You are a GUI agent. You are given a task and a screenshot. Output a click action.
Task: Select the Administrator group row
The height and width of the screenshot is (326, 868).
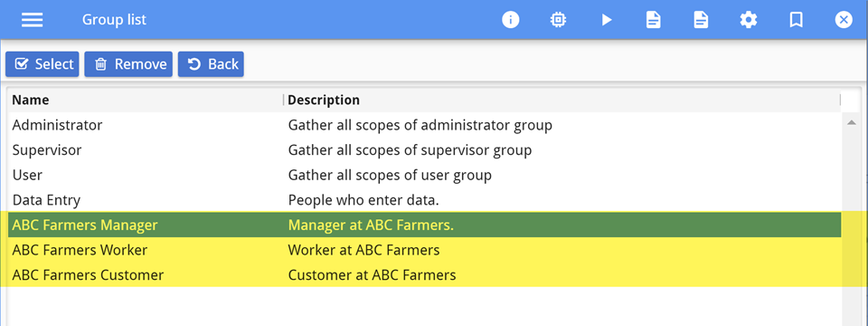[425, 125]
